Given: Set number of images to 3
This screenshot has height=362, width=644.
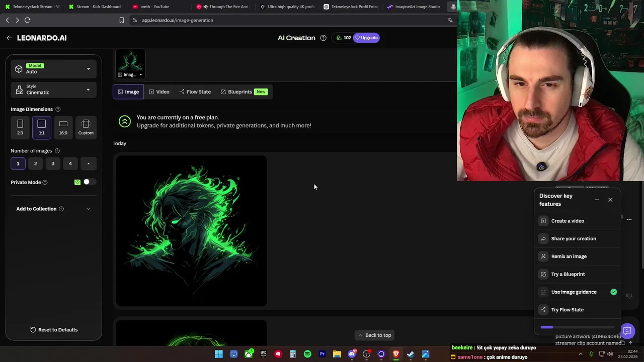Looking at the screenshot, I should pyautogui.click(x=53, y=163).
